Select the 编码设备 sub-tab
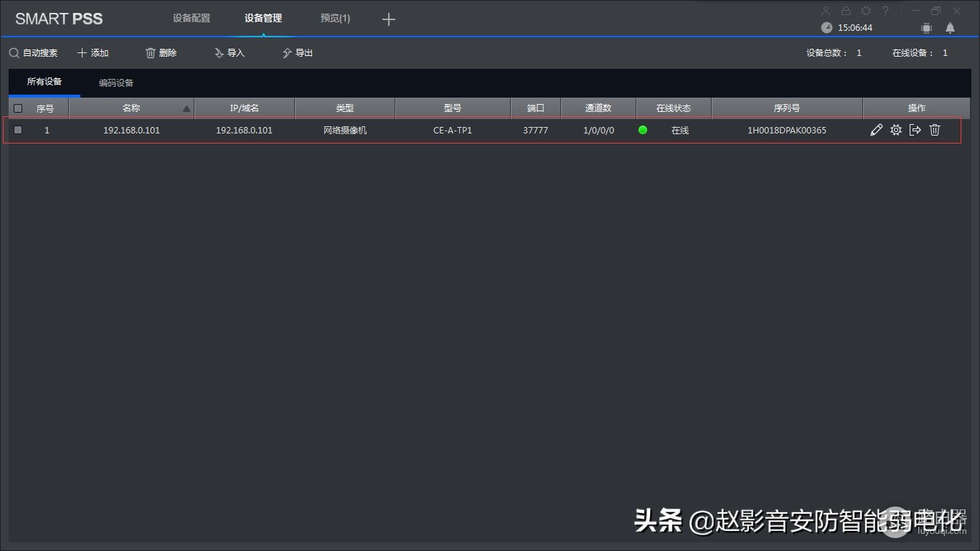 (116, 83)
